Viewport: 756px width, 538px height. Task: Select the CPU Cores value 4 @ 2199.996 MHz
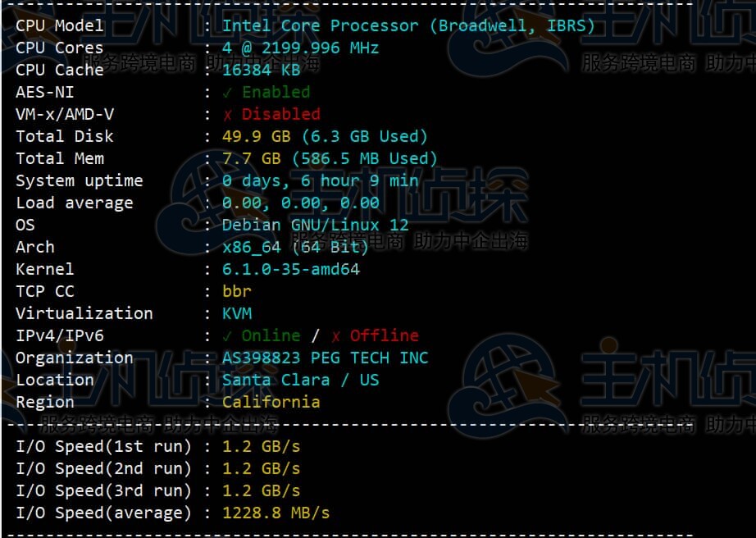[300, 48]
